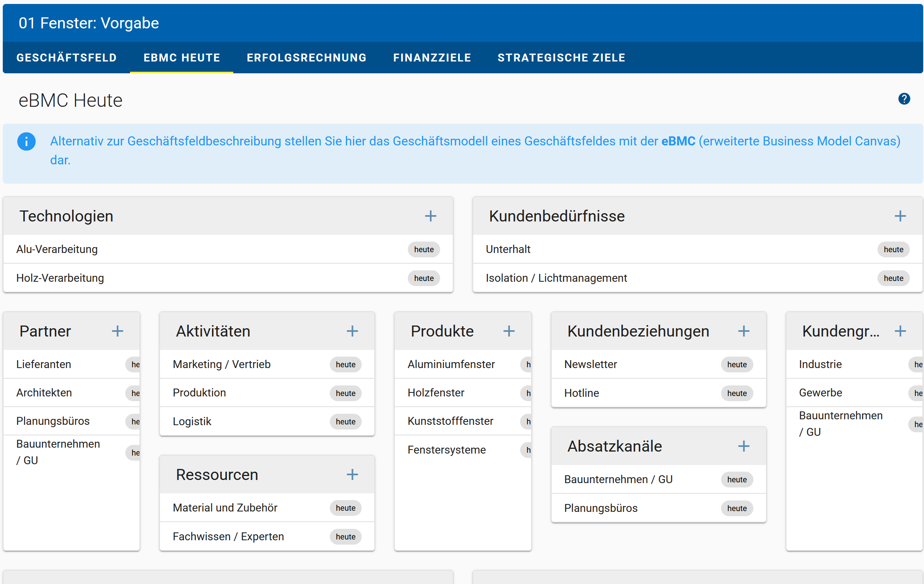Select Bauunternehmen / GU in Partner list
The height and width of the screenshot is (584, 924).
coord(72,452)
